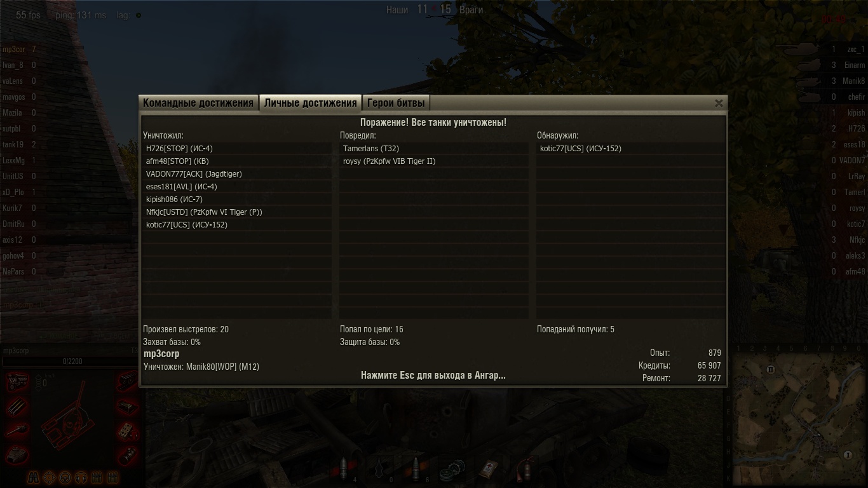Open the Герои битвы tab
The height and width of the screenshot is (488, 868).
[x=396, y=103]
